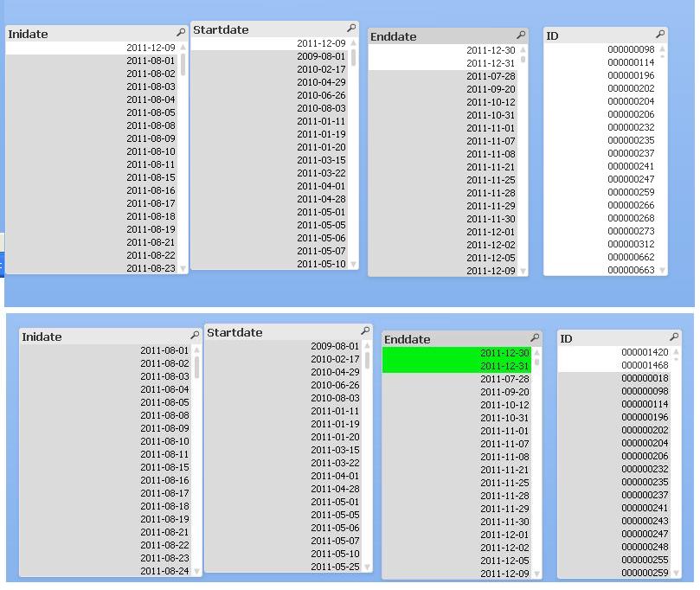Select 2011-05-25 in the lower Startdate list
Screen dimensions: 700x590
(284, 567)
